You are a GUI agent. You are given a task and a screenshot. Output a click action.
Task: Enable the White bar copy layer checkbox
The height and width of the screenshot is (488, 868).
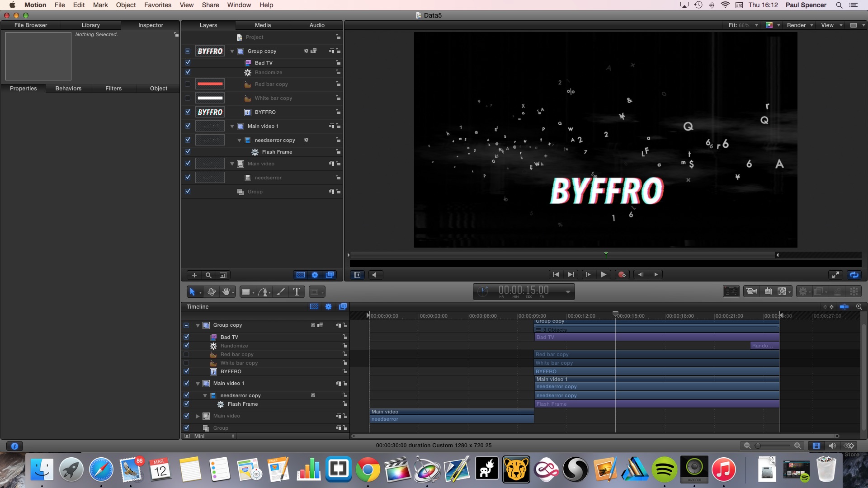188,98
